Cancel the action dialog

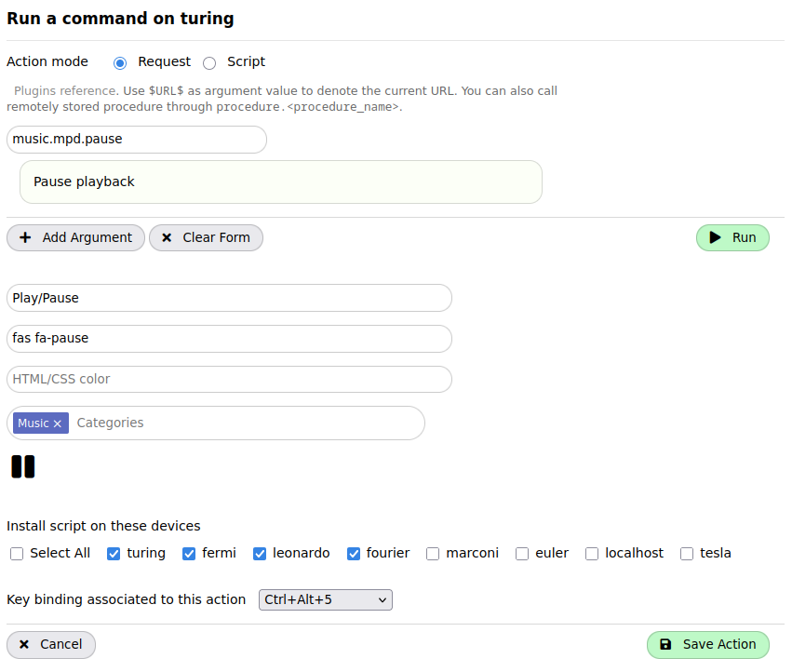[x=51, y=644]
